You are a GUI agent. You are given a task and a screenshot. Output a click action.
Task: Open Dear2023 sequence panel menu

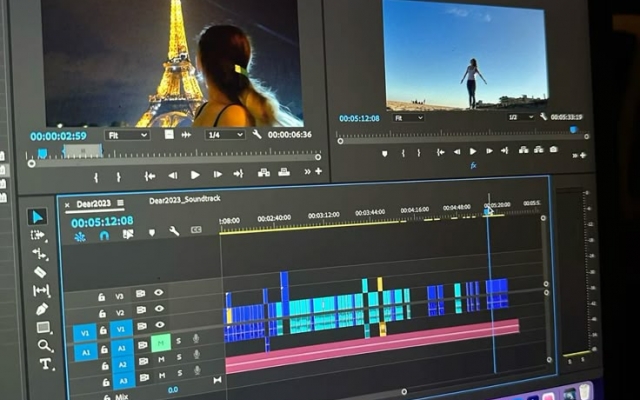120,202
